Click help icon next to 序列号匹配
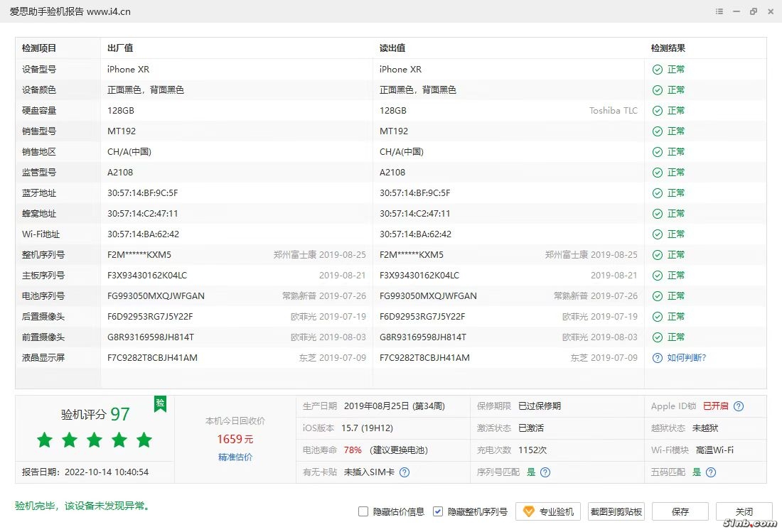Viewport: 782px width, 532px height. pyautogui.click(x=546, y=472)
